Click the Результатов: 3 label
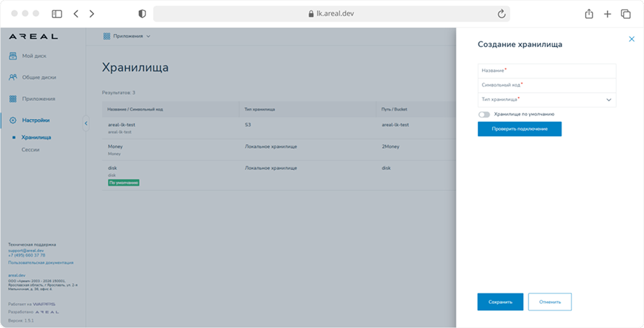The width and height of the screenshot is (644, 328). (x=118, y=93)
